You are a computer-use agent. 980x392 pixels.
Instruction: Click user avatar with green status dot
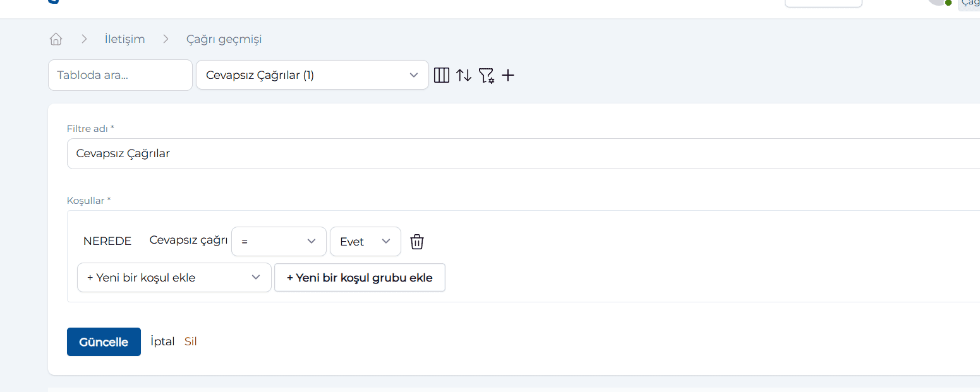click(938, 2)
